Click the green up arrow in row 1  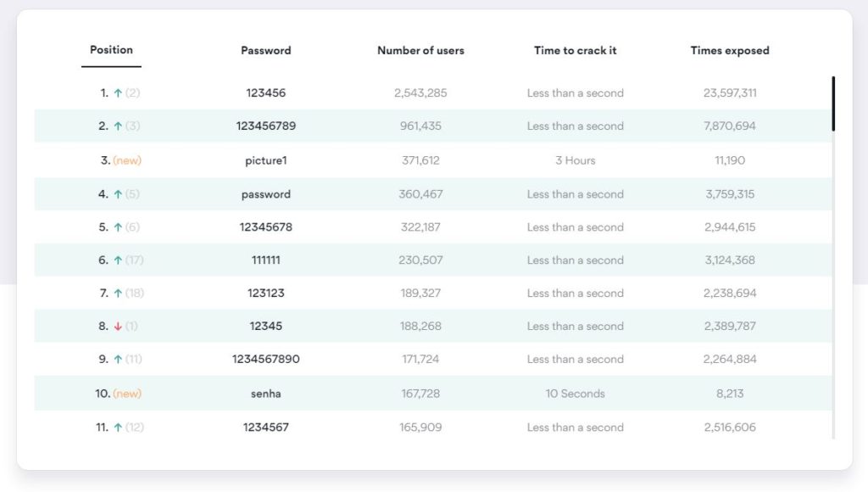coord(117,93)
